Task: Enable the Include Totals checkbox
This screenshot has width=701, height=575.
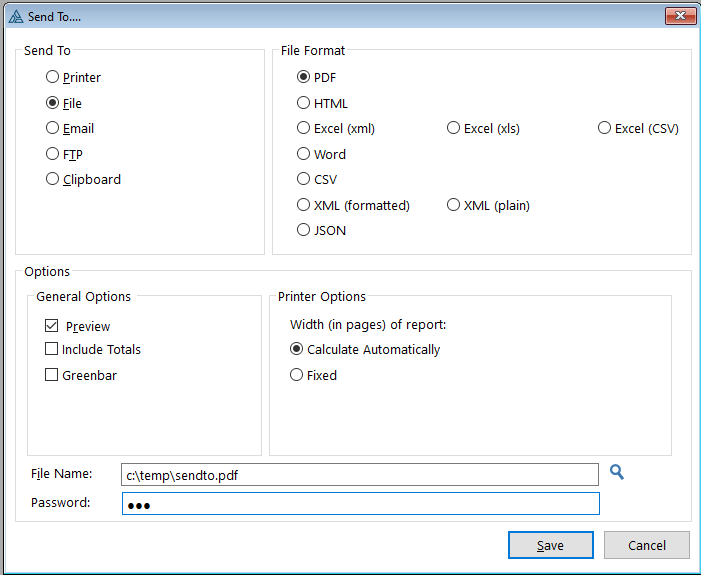Action: click(x=52, y=349)
